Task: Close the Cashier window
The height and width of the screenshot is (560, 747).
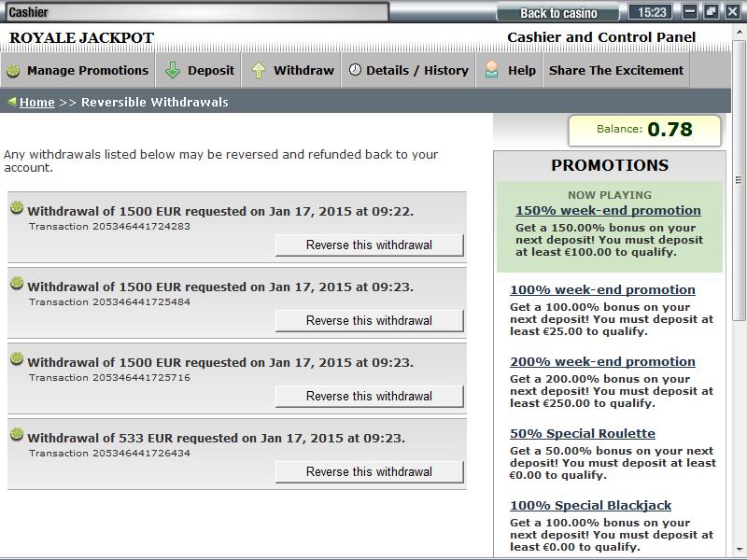Action: (x=733, y=12)
